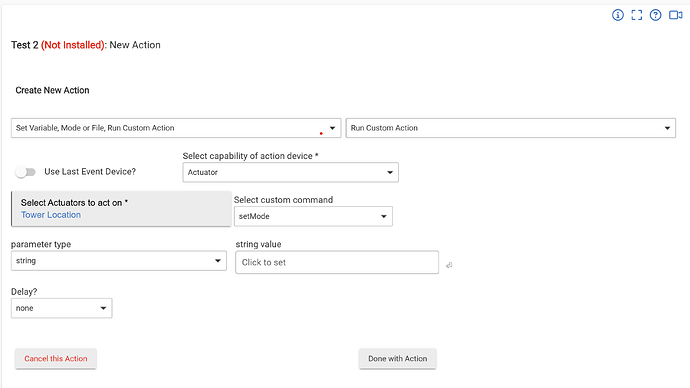The image size is (690, 388).
Task: Click Cancel this Action button
Action: pos(56,359)
